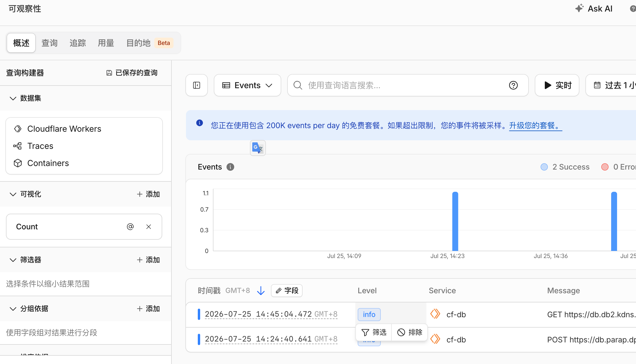Viewport: 636px width, 364px height.
Task: Click the help icon beside Ask AI
Action: (633, 9)
